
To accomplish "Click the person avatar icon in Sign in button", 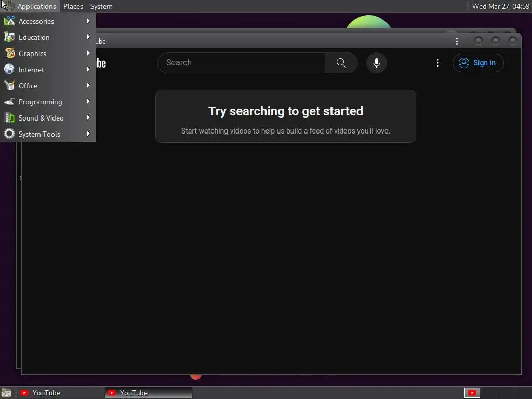I will [x=464, y=63].
